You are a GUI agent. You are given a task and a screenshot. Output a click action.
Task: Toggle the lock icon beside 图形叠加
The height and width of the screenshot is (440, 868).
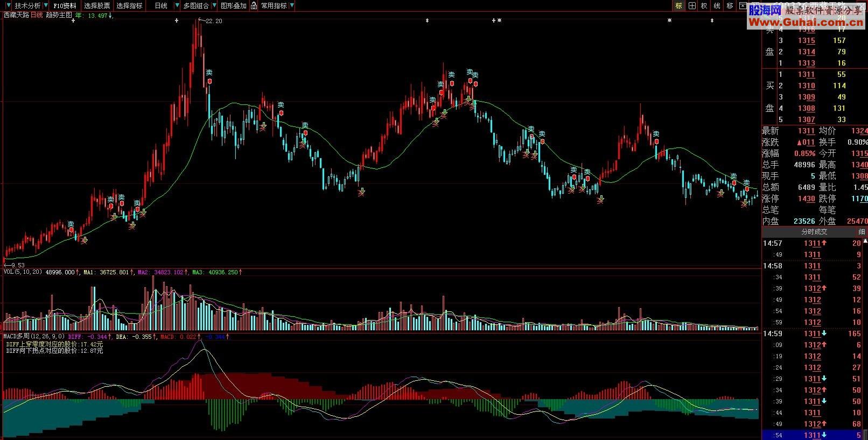[x=253, y=5]
